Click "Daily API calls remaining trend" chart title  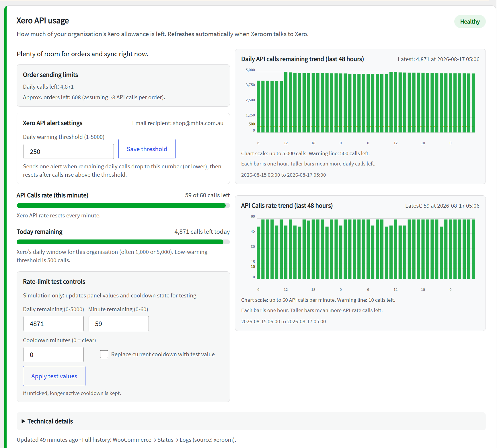pyautogui.click(x=302, y=59)
